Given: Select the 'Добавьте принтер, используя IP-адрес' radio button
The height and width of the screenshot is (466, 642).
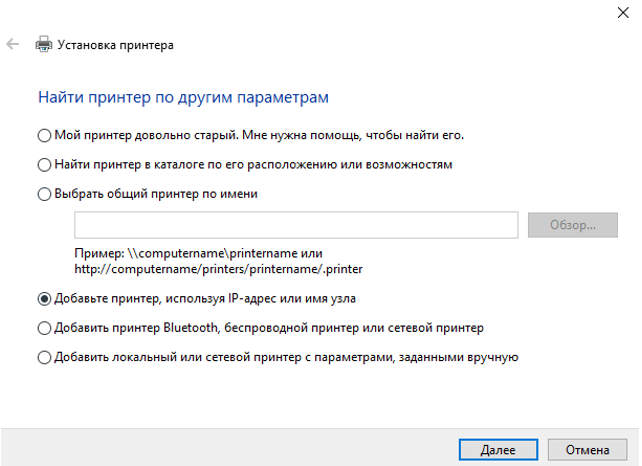Looking at the screenshot, I should pos(43,298).
